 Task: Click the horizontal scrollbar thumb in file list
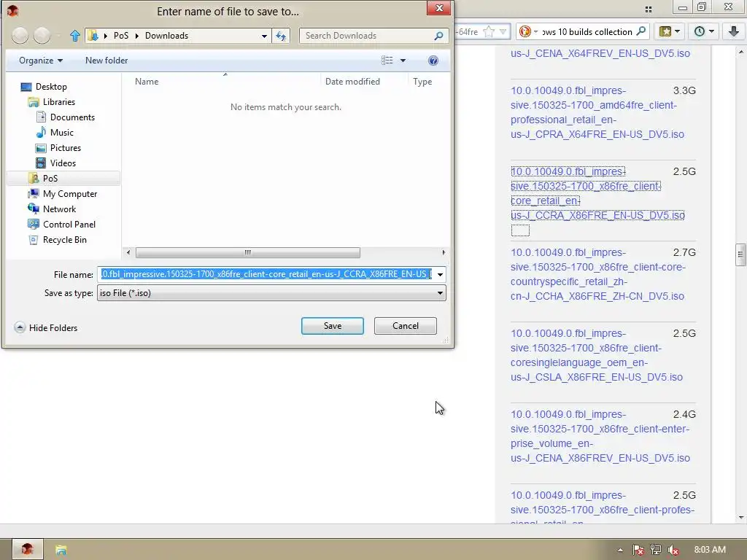click(x=248, y=252)
